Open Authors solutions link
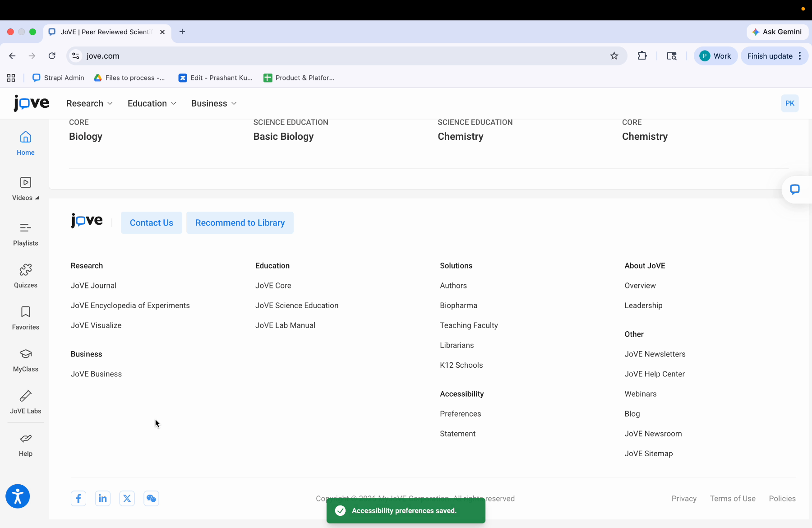Viewport: 812px width, 528px height. [x=453, y=286]
